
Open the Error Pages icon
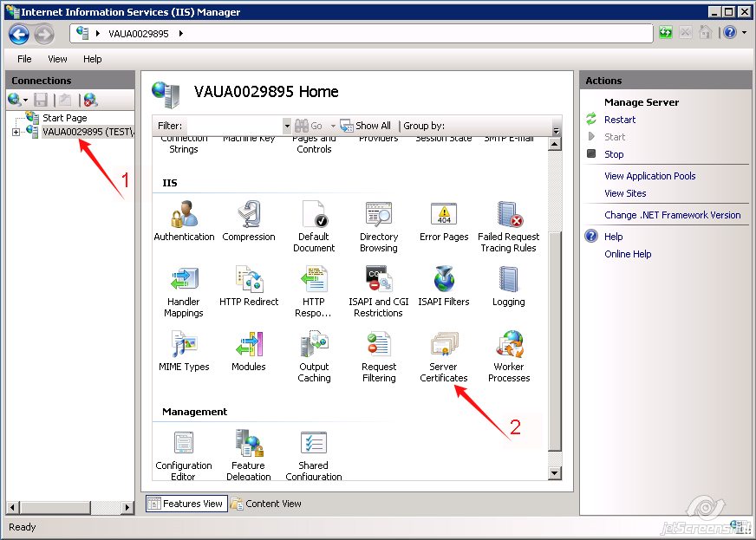[443, 212]
